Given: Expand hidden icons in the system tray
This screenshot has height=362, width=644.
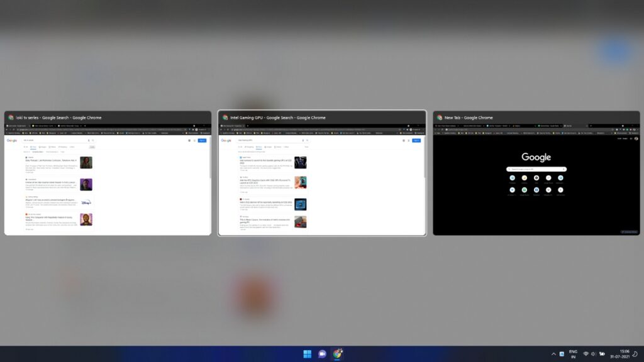Looking at the screenshot, I should pos(553,354).
